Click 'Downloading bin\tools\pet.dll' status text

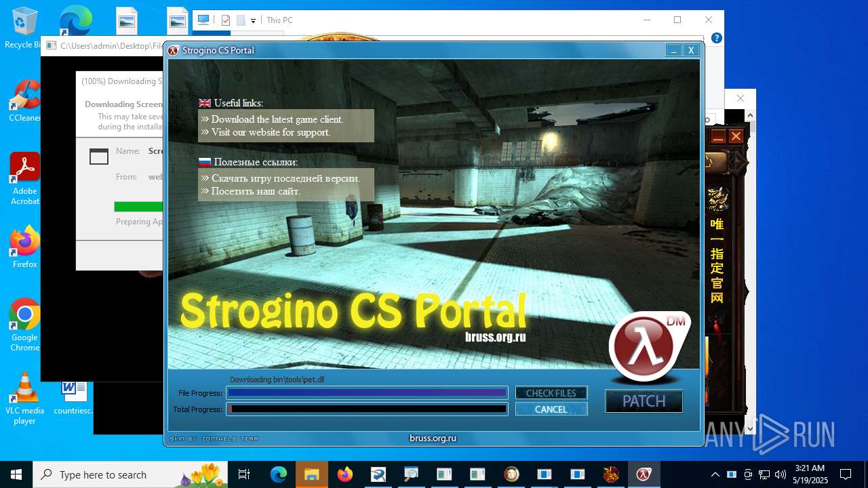click(x=277, y=380)
